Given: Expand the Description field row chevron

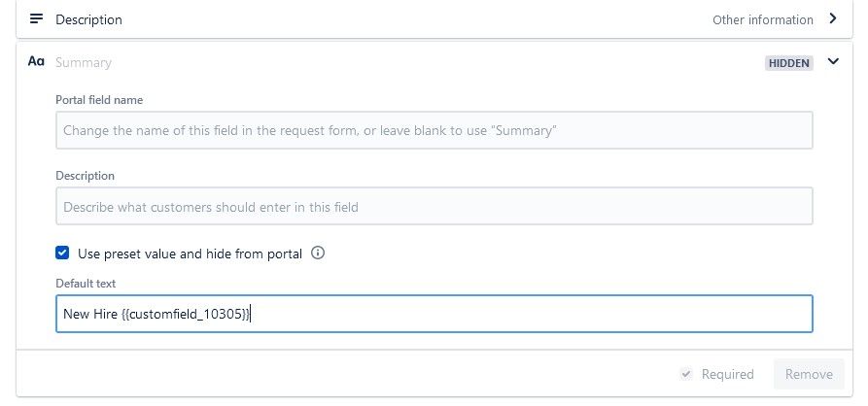Looking at the screenshot, I should (x=833, y=18).
